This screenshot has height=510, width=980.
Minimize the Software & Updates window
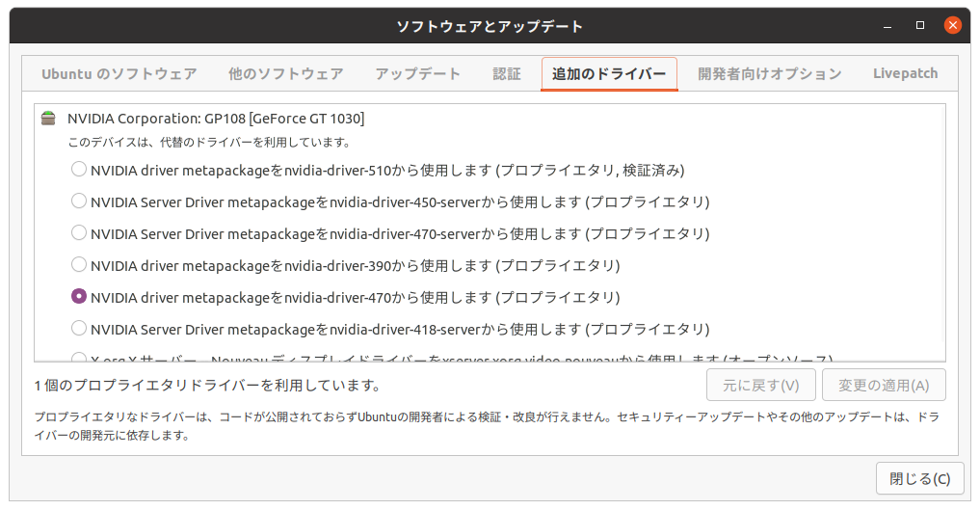tap(887, 26)
